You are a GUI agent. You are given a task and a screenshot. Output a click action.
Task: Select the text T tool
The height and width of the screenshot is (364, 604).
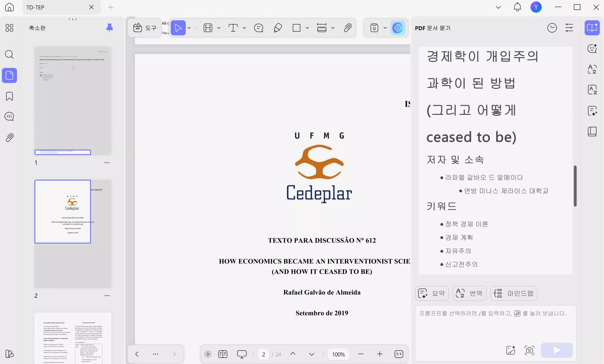[233, 28]
